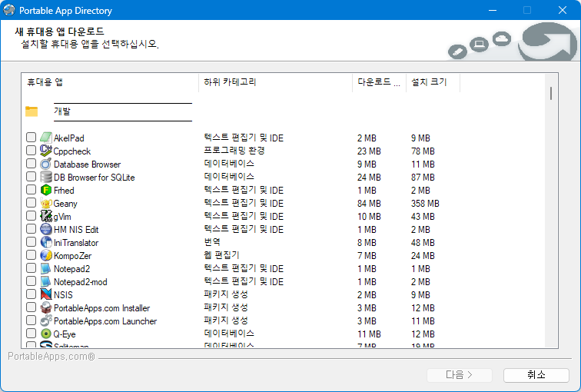The height and width of the screenshot is (392, 581).
Task: Check the NSIS checkbox
Action: pyautogui.click(x=31, y=294)
